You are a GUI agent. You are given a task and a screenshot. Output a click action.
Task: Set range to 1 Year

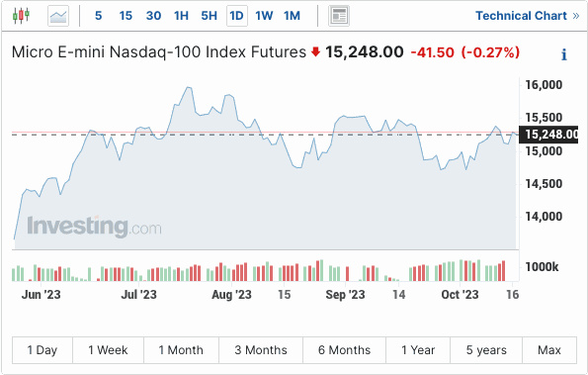point(418,350)
